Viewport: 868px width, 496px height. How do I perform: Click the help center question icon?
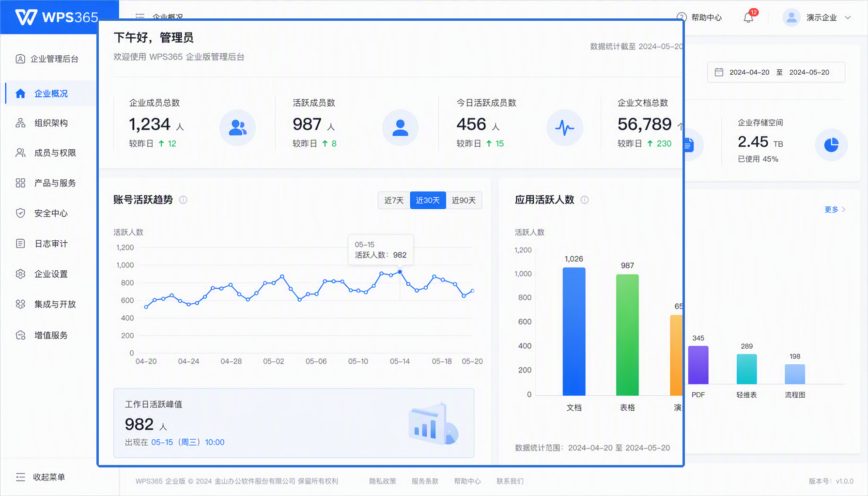click(x=682, y=17)
